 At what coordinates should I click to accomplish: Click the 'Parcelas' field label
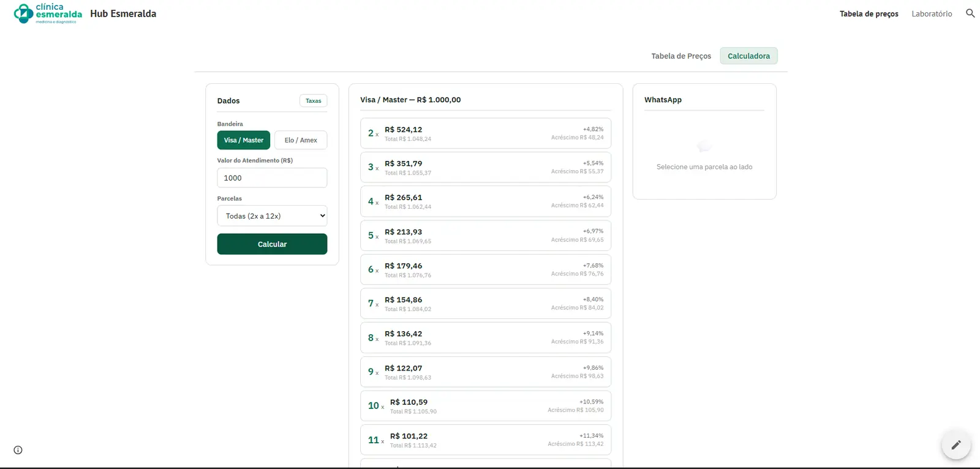[x=230, y=198]
